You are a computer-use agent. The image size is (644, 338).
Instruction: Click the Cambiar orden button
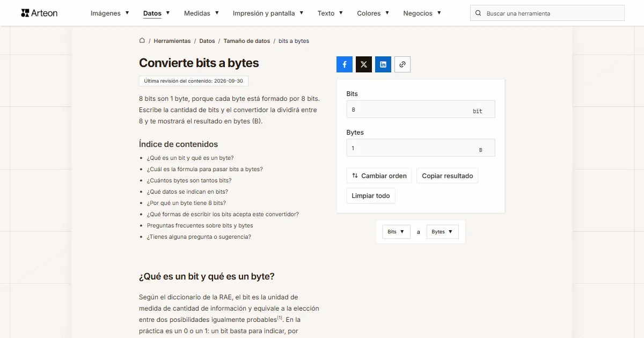click(379, 175)
